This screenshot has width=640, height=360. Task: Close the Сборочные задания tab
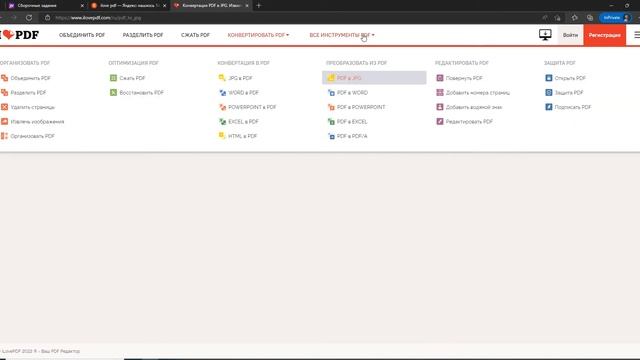pos(82,6)
